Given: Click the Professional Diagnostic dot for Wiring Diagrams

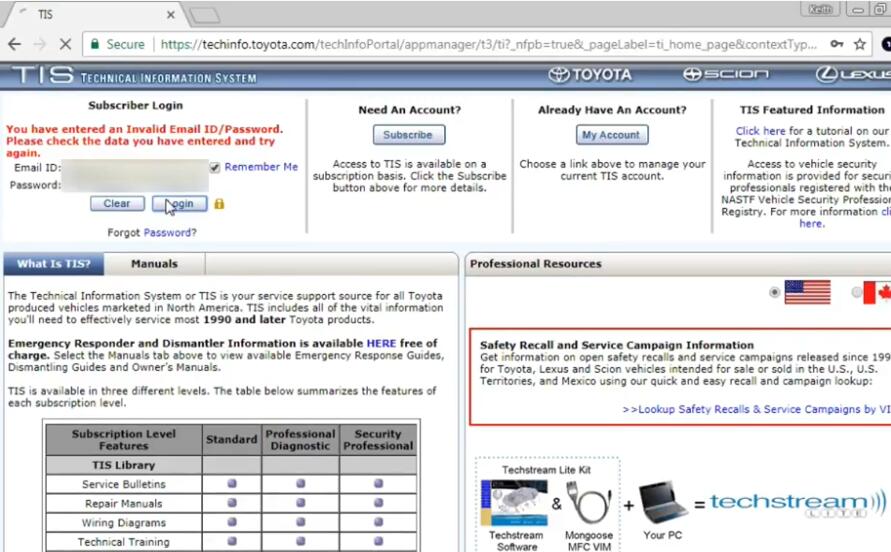Looking at the screenshot, I should (x=301, y=522).
